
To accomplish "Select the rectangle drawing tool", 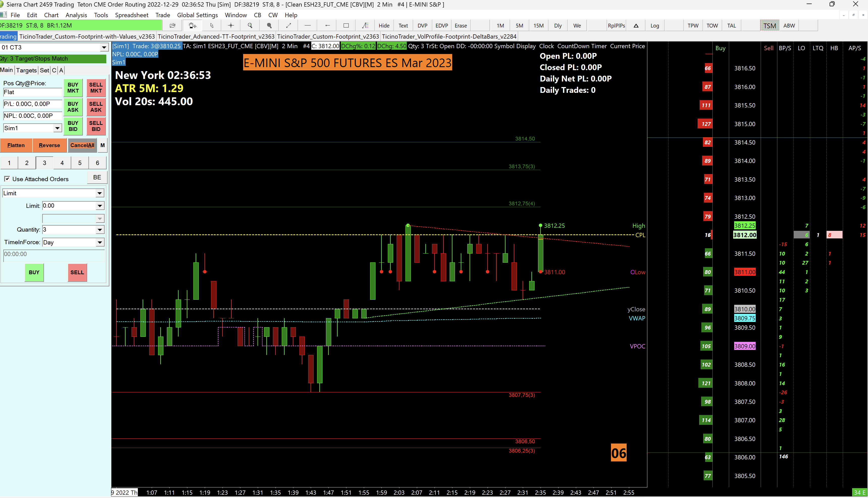I will point(346,26).
